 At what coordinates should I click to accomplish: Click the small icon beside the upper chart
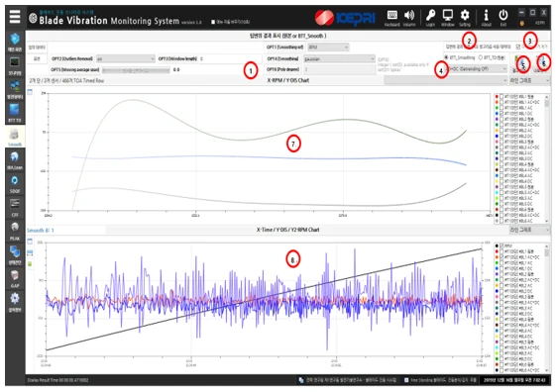(x=30, y=92)
